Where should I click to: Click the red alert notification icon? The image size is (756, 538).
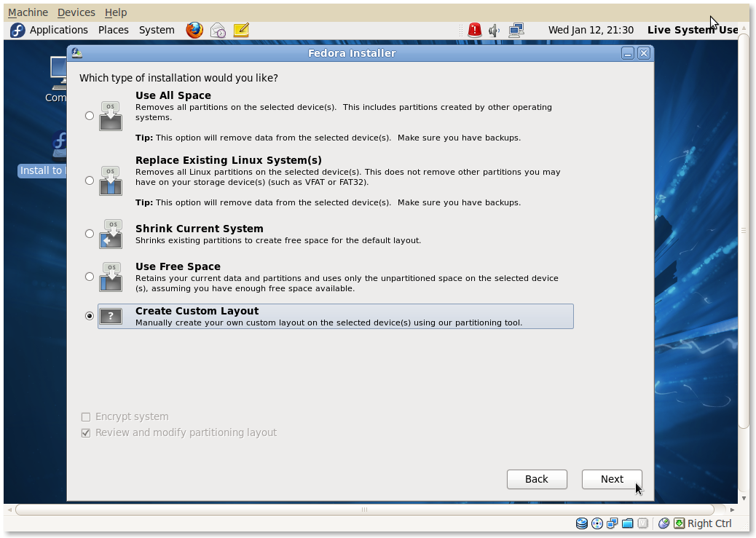[474, 30]
